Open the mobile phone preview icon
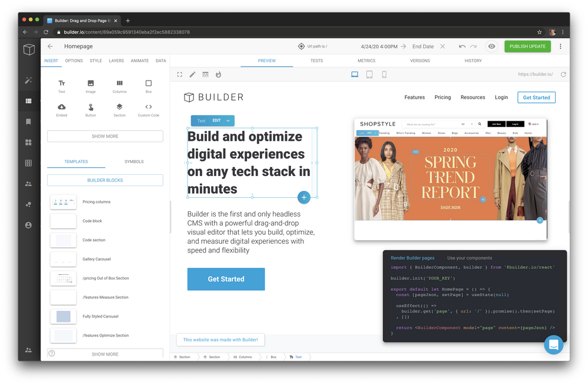This screenshot has width=588, height=385. click(385, 74)
